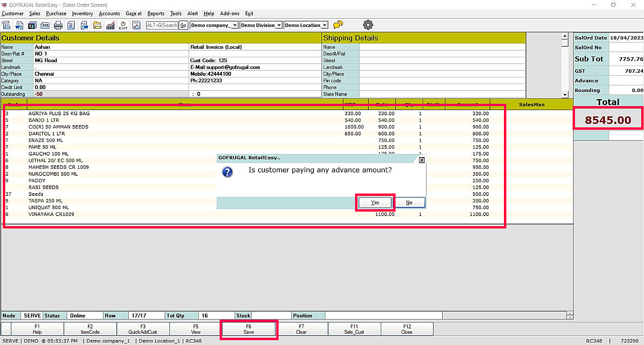The width and height of the screenshot is (644, 345).
Task: Close the advance amount dialog box
Action: (x=421, y=160)
